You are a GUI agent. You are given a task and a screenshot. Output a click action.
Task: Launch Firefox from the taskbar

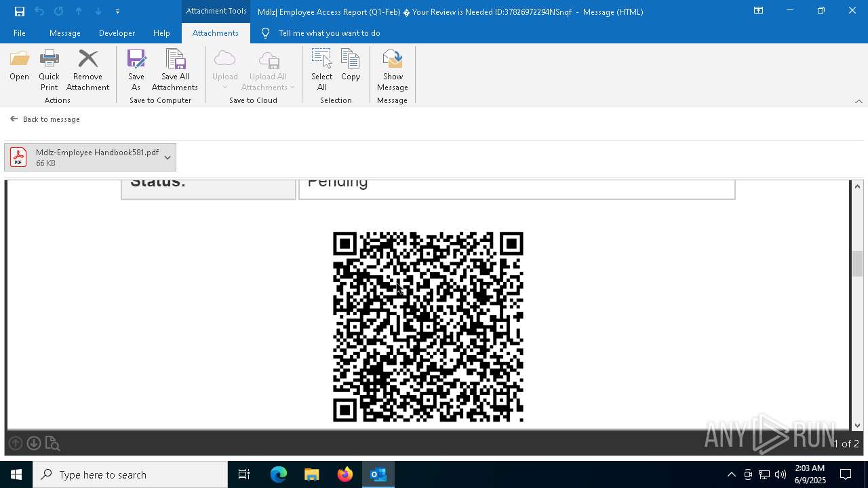click(x=345, y=474)
